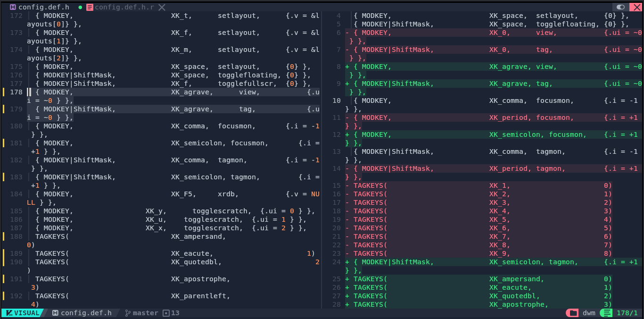The image size is (644, 319).
Task: Click line number 172 in the left pane
Action: 16,16
